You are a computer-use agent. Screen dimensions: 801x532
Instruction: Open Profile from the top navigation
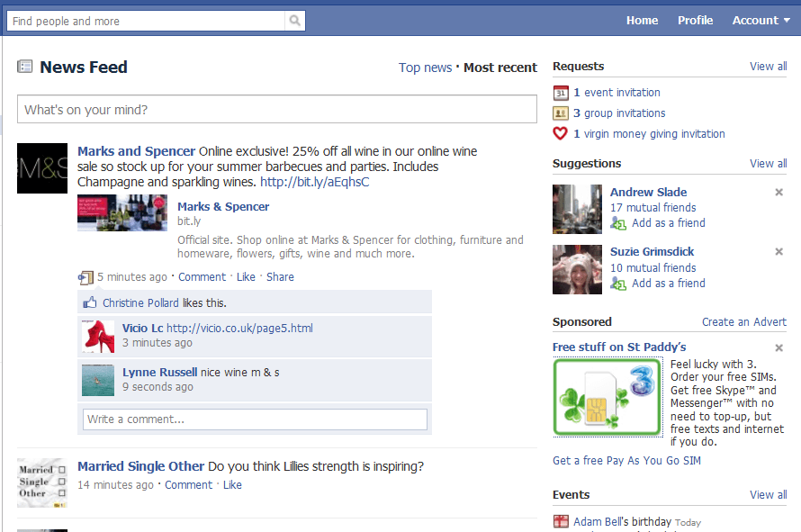tap(696, 21)
